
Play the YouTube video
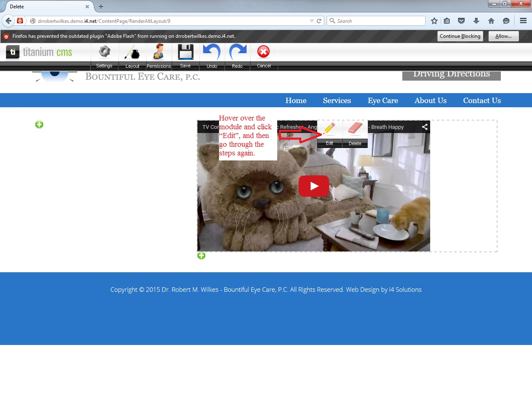click(x=314, y=186)
